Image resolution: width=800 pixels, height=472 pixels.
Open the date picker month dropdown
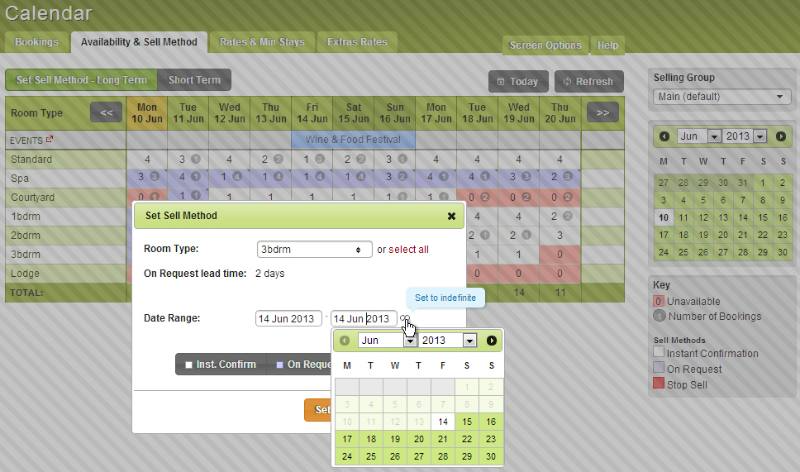click(387, 340)
